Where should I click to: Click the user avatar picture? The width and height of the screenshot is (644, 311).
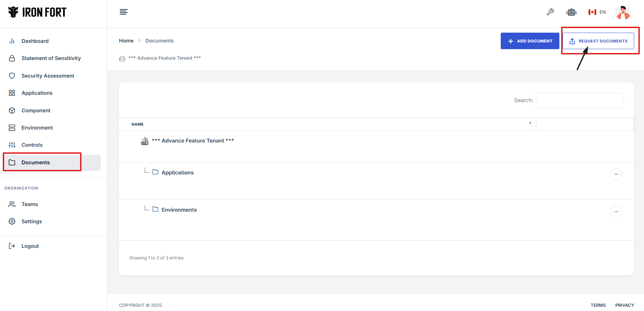[x=623, y=12]
